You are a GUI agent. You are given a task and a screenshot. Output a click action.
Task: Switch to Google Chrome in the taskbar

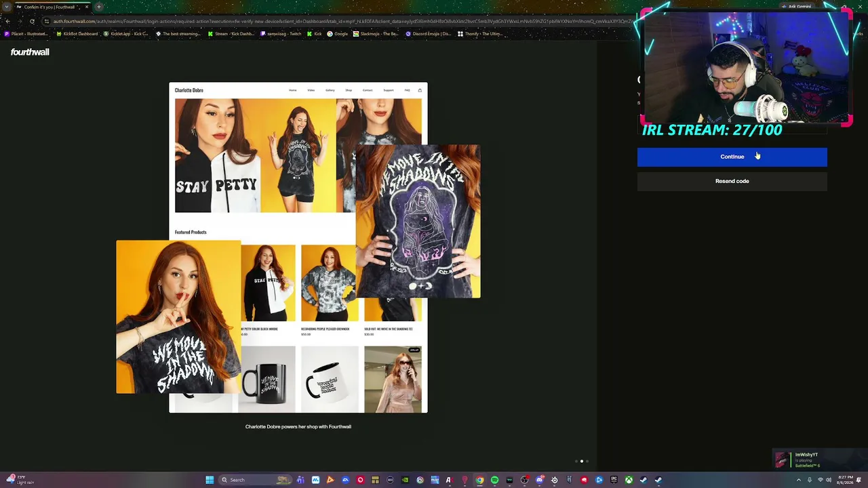click(479, 480)
